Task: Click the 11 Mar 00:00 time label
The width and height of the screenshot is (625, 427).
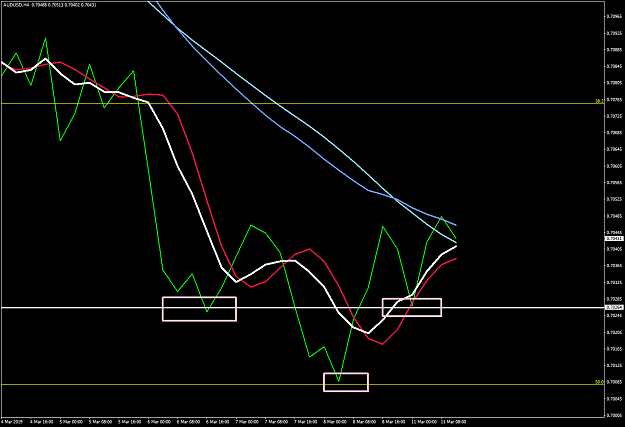Action: point(424,421)
